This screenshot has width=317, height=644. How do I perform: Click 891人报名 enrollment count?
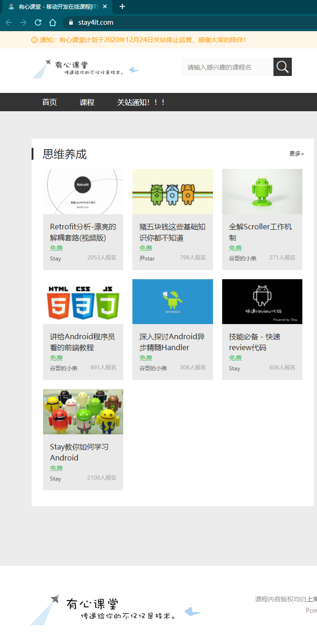tap(104, 368)
